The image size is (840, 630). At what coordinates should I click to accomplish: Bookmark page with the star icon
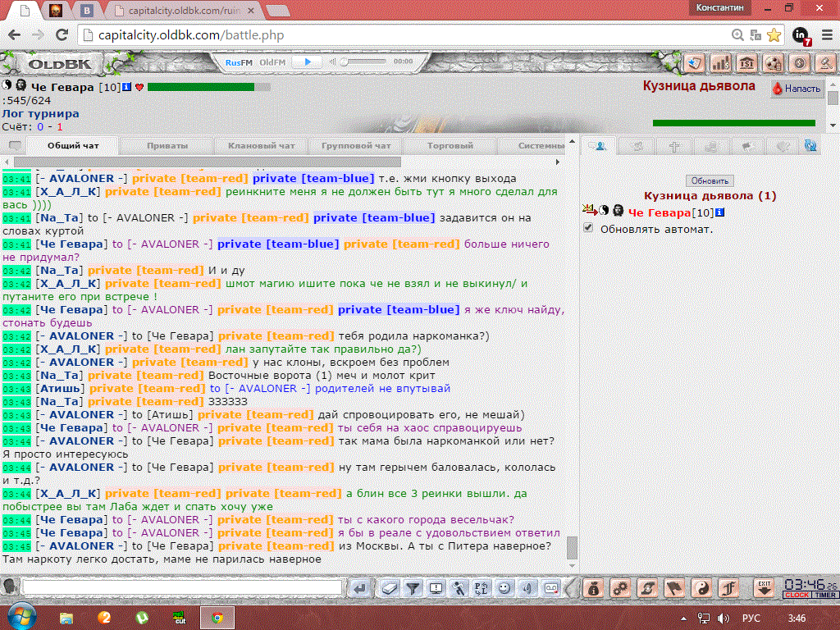774,34
